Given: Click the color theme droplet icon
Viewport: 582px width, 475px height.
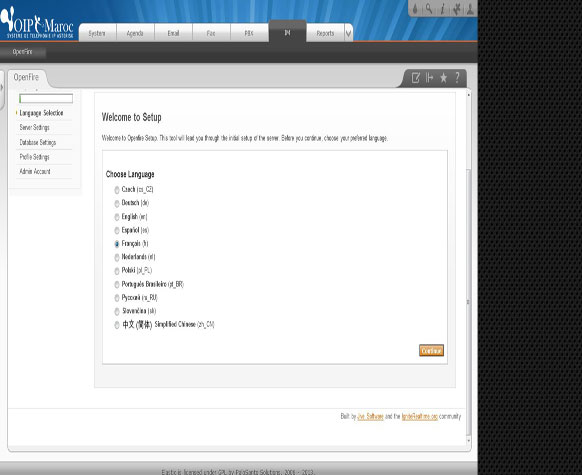Looking at the screenshot, I should (x=415, y=9).
